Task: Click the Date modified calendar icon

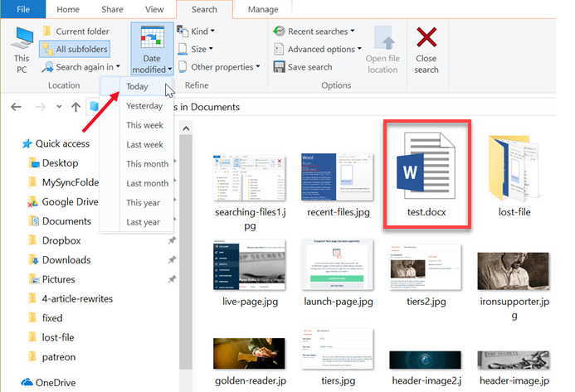Action: click(x=152, y=40)
